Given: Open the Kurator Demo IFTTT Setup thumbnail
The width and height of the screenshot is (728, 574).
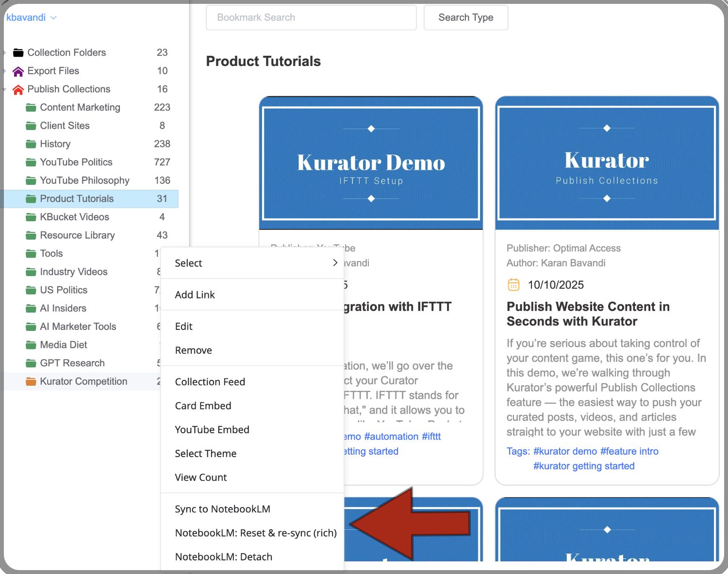Looking at the screenshot, I should [x=371, y=163].
